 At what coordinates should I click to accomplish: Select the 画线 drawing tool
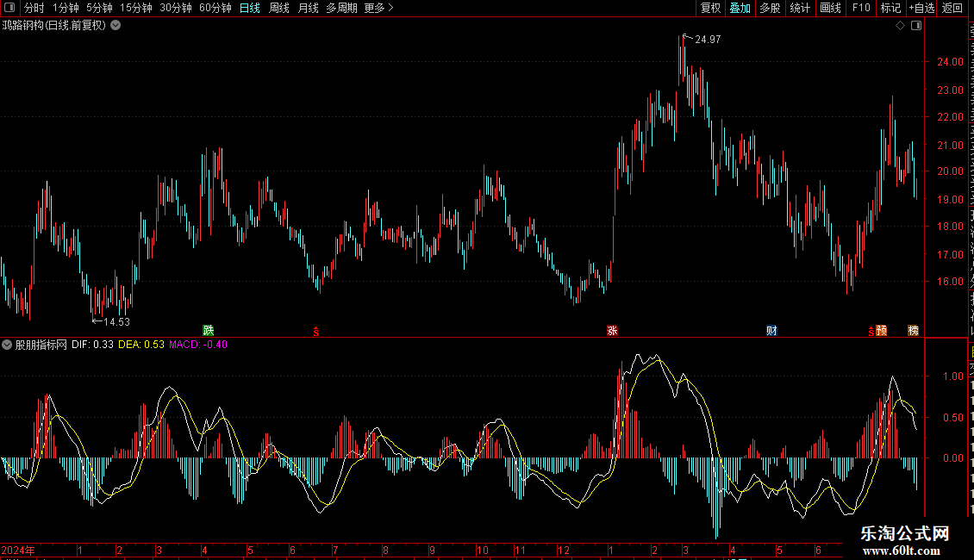[830, 8]
